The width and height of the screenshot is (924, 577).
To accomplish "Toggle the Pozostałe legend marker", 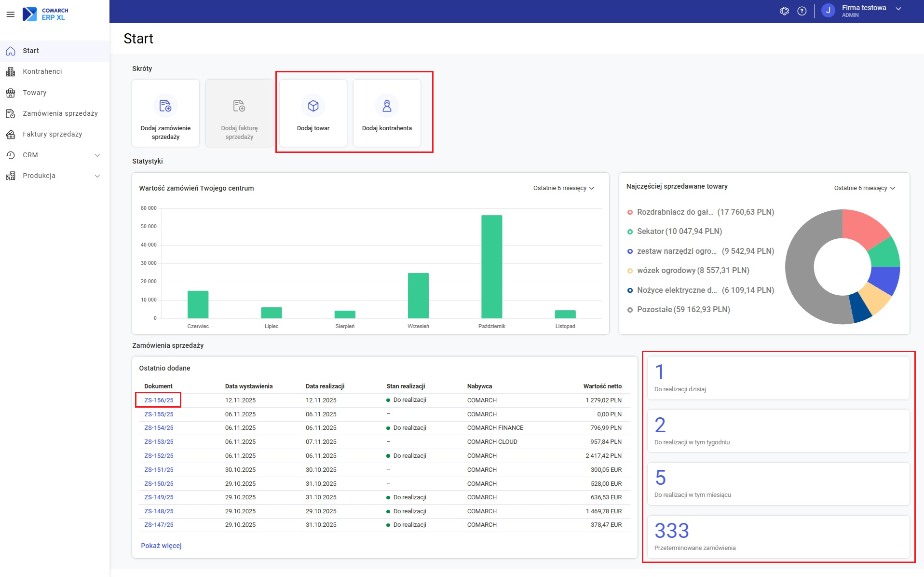I will 630,310.
